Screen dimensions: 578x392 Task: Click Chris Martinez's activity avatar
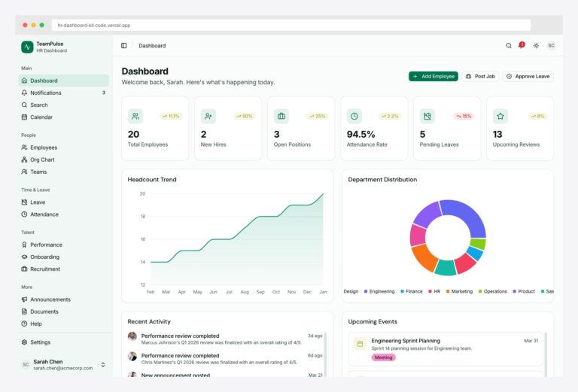[132, 357]
